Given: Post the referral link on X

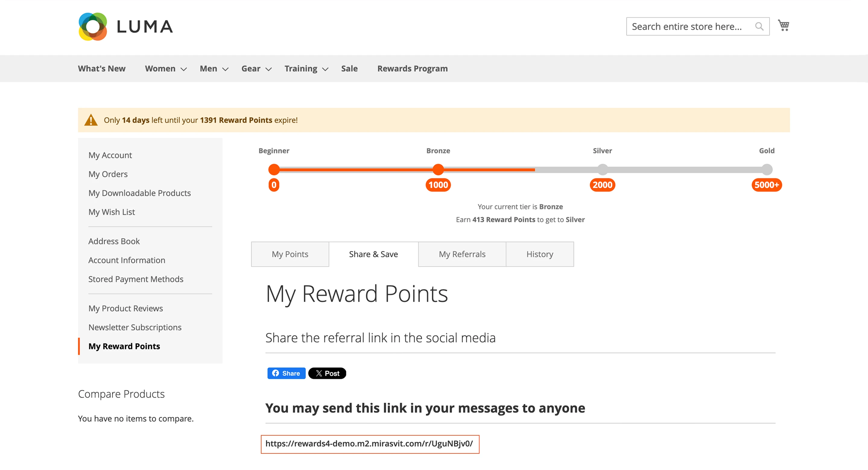Looking at the screenshot, I should tap(327, 373).
